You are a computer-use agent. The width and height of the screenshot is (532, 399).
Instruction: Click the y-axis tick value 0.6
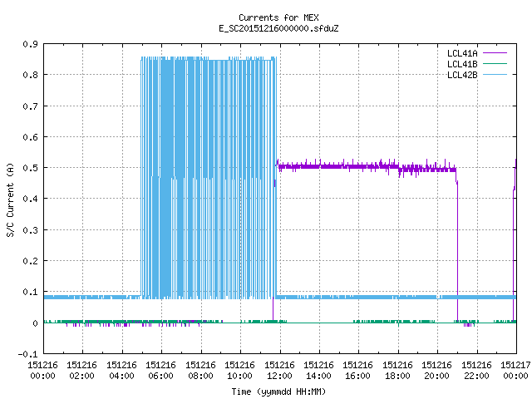click(x=31, y=137)
